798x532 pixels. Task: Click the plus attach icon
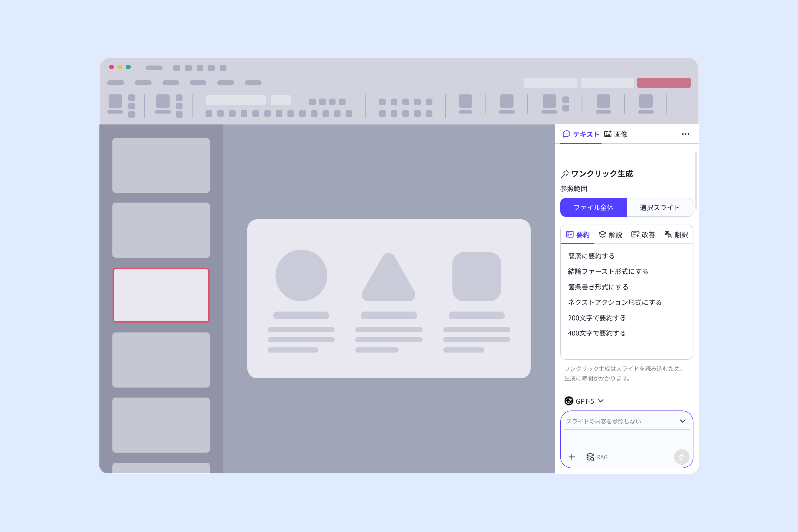(572, 457)
